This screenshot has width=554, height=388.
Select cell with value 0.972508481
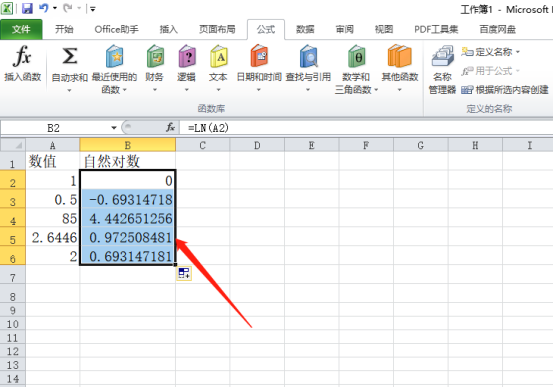[128, 237]
